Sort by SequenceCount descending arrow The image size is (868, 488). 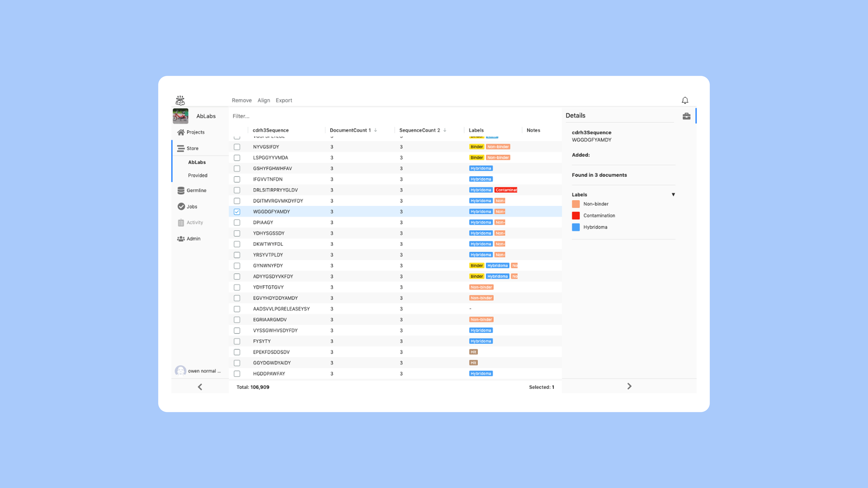pyautogui.click(x=445, y=130)
